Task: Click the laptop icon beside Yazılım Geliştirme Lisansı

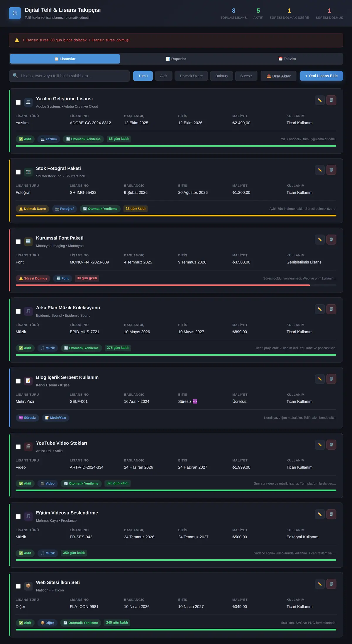Action: click(x=28, y=102)
